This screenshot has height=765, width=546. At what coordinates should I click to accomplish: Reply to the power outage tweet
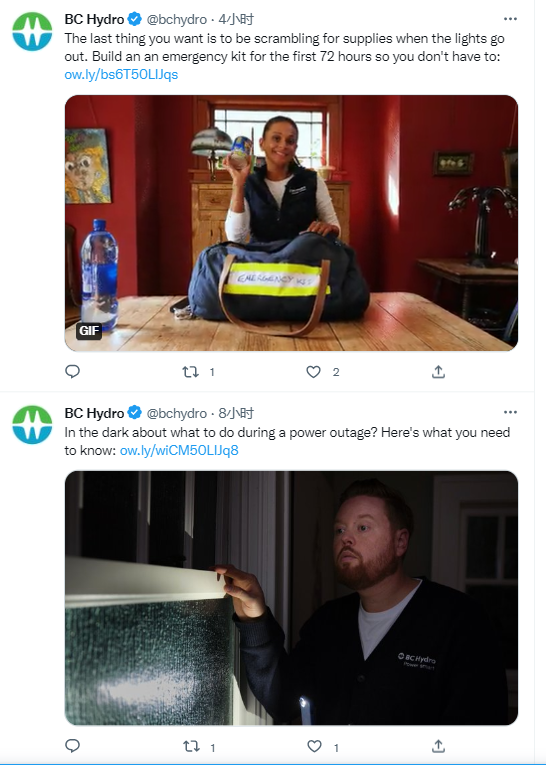tap(72, 746)
